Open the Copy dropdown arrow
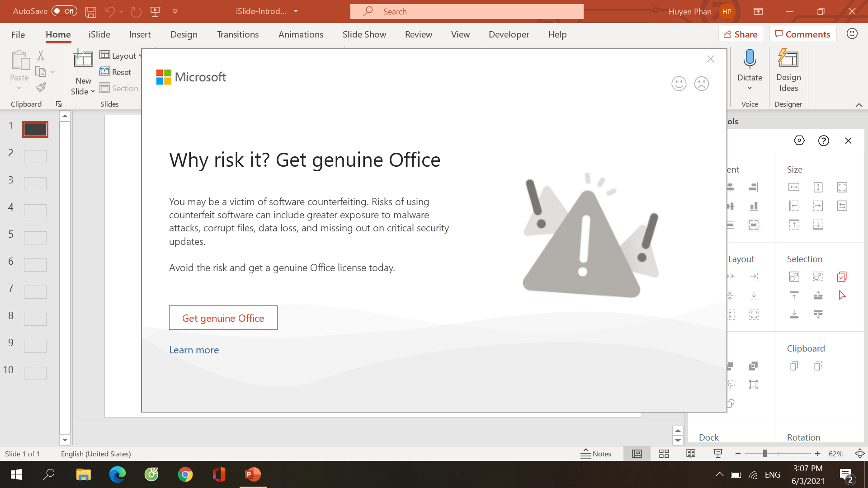868x488 pixels. tap(52, 72)
